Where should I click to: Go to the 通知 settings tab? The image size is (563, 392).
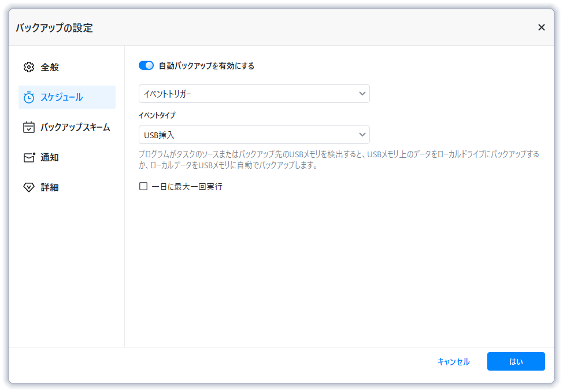(50, 157)
